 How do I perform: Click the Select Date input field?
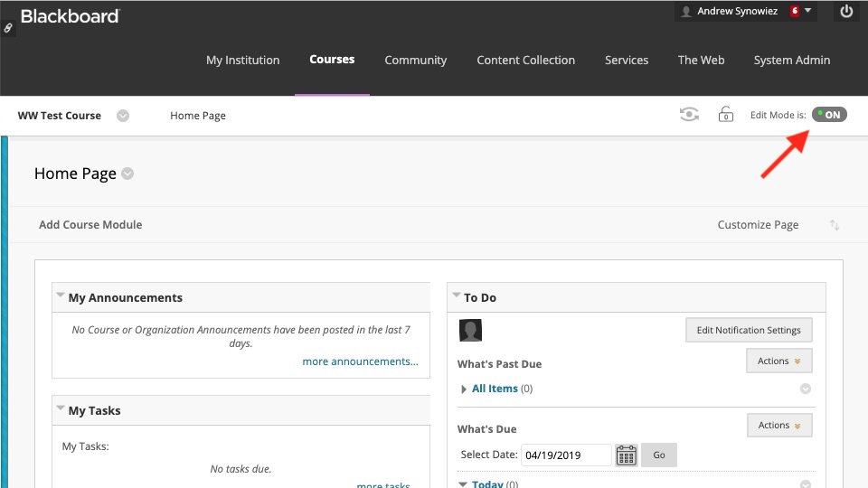point(566,455)
